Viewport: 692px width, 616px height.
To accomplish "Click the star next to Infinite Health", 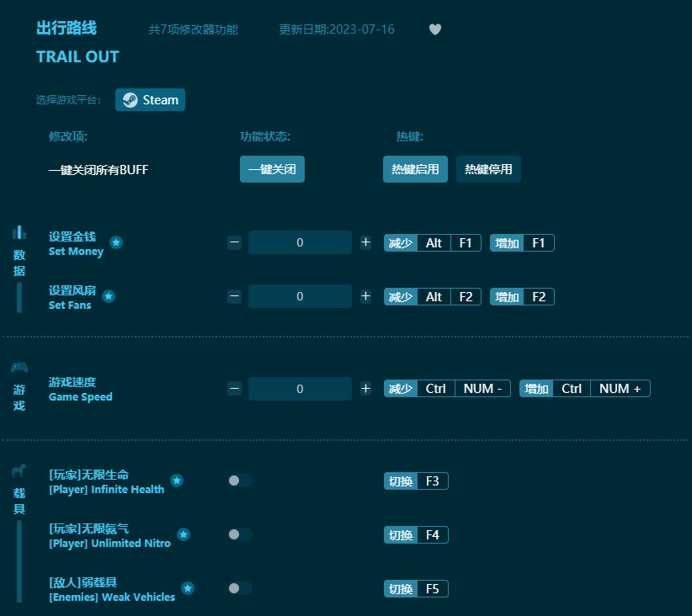I will click(177, 480).
